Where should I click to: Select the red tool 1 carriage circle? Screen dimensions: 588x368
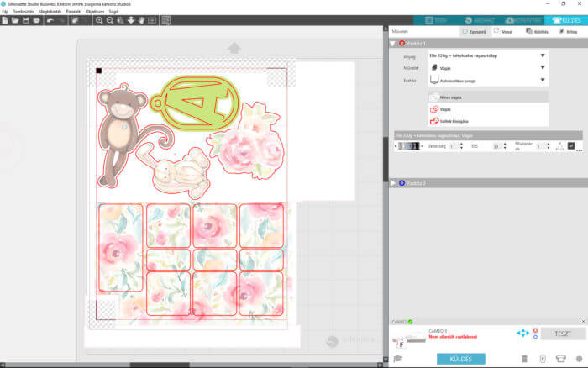coord(535,330)
